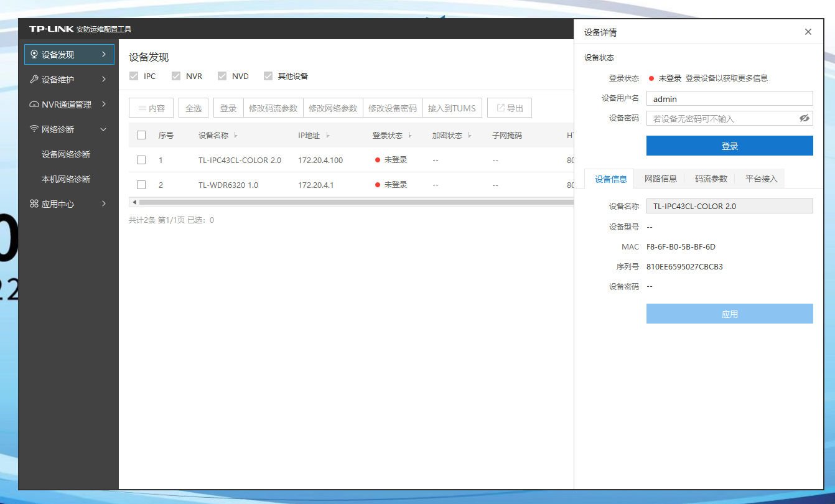This screenshot has height=504, width=835.
Task: Click the toolbar 登录 button
Action: [x=228, y=108]
